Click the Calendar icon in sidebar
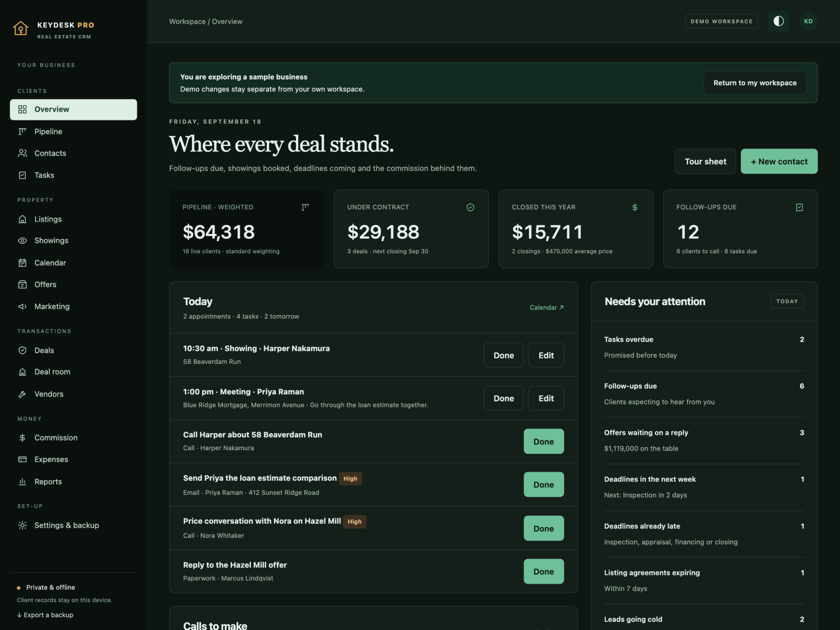This screenshot has width=840, height=630. coord(22,262)
